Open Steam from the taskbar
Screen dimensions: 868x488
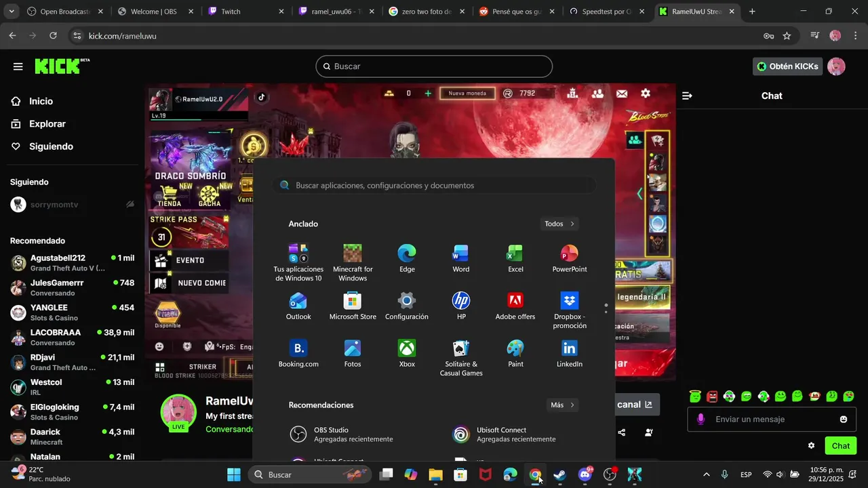point(559,474)
